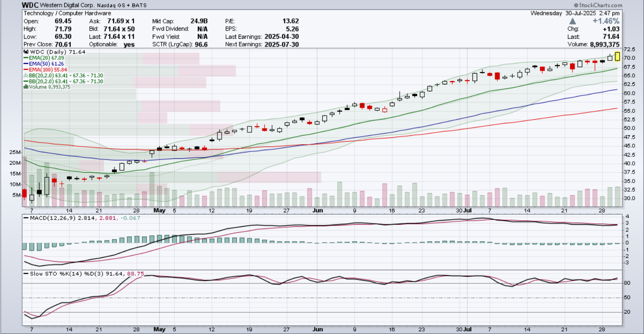Click the candlestick icon beside WDC (Daily)

(x=26, y=52)
